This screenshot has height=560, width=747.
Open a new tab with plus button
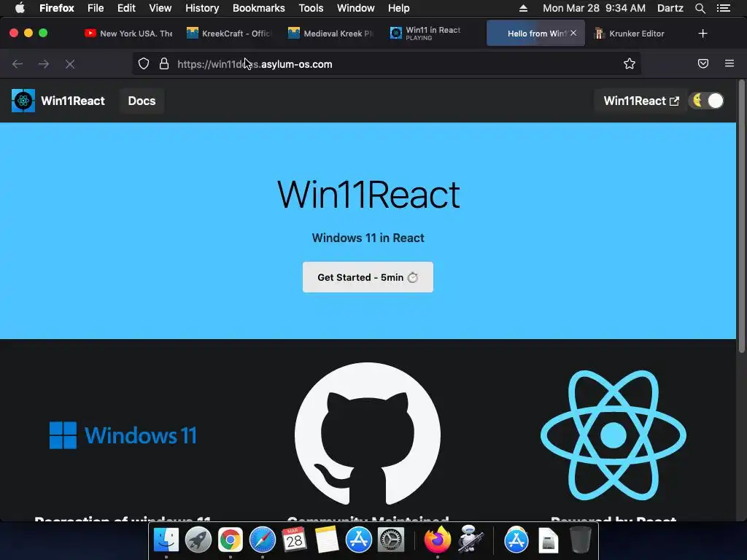tap(703, 34)
